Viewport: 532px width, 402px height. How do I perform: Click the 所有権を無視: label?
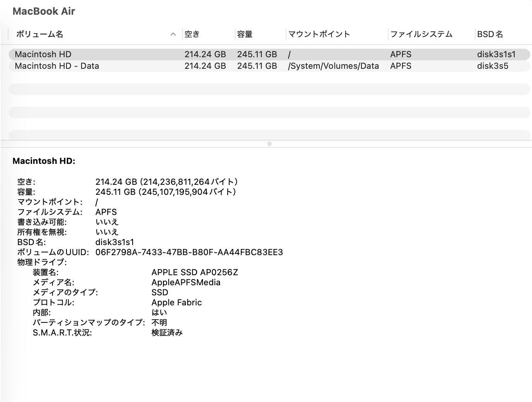pyautogui.click(x=42, y=232)
